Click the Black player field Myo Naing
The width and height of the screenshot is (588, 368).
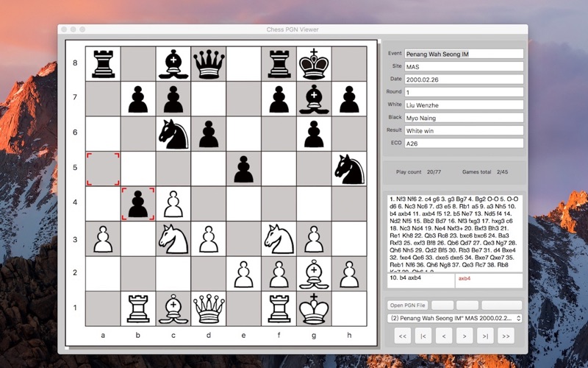click(464, 118)
